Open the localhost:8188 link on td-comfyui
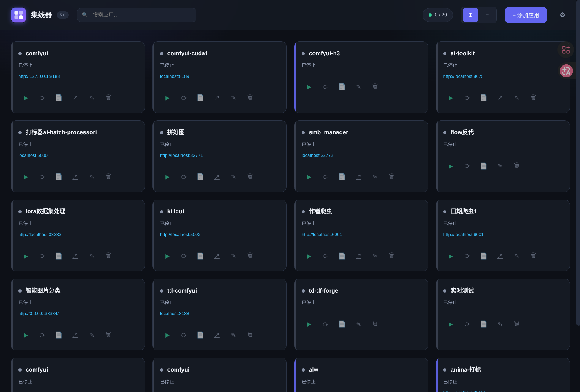 coord(174,314)
